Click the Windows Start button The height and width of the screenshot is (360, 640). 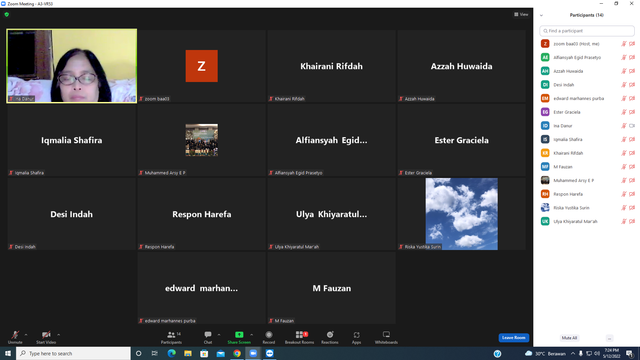tap(8, 353)
